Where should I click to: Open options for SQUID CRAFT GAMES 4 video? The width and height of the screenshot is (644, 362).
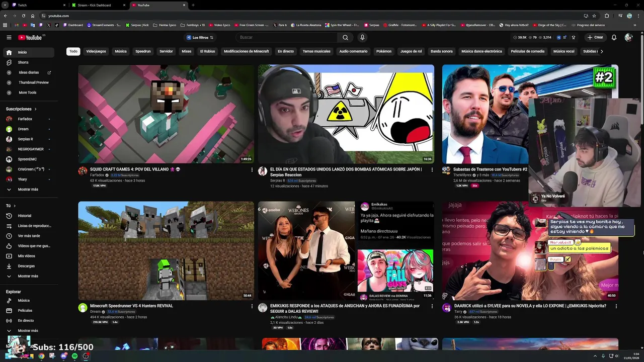(252, 170)
